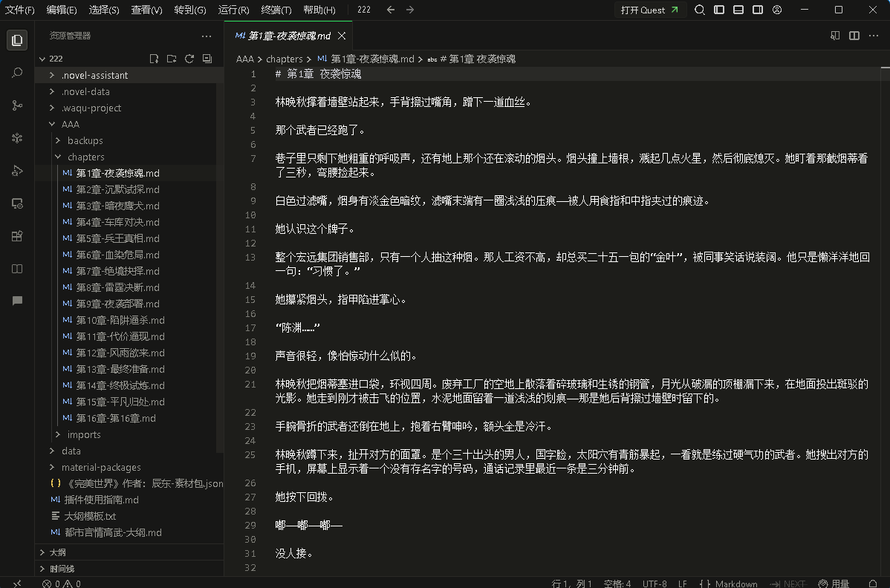
Task: Open the 转到(G) menu
Action: click(189, 10)
